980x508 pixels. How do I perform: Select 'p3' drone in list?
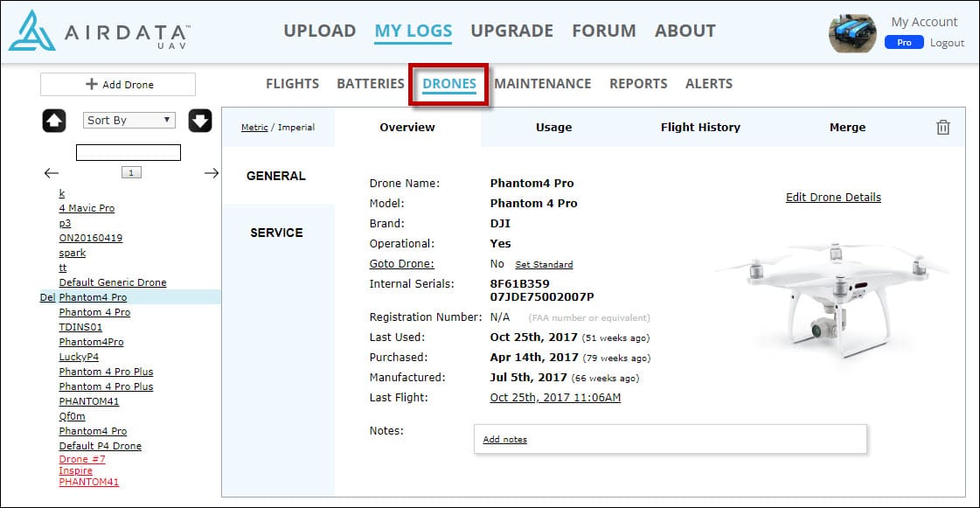click(x=65, y=223)
